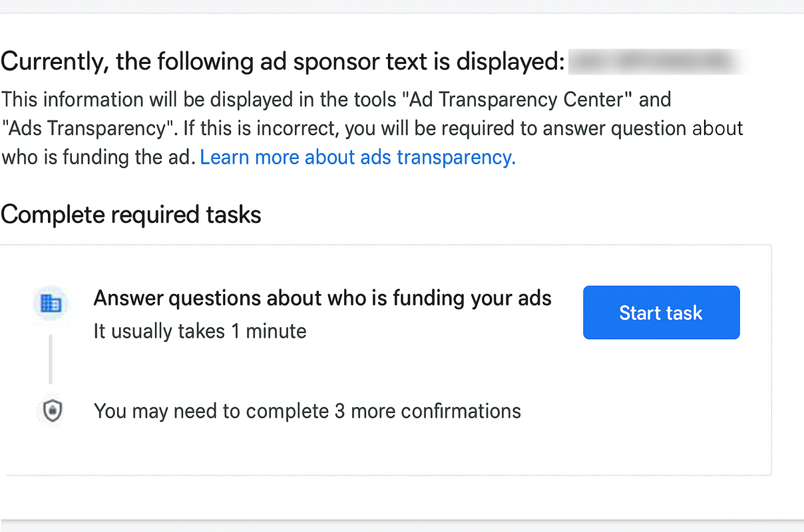Click the white space below the tasks card
This screenshot has height=532, width=804.
pyautogui.click(x=399, y=497)
